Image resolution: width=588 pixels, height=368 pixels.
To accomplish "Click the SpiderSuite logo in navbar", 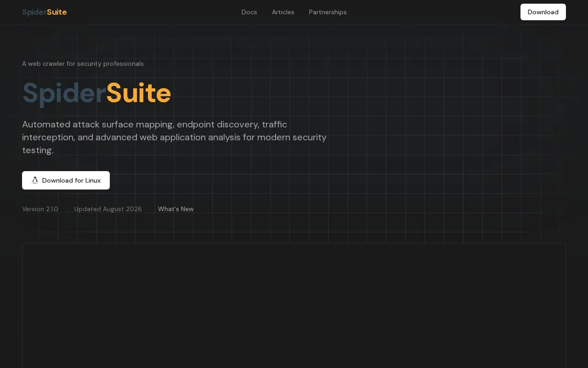I will coord(45,12).
